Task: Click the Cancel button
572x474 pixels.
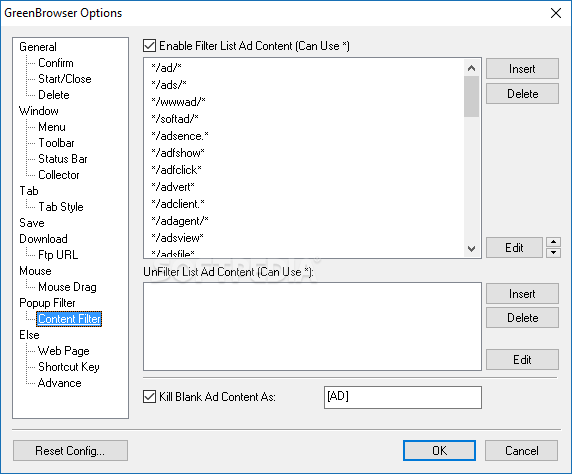Action: [x=521, y=451]
